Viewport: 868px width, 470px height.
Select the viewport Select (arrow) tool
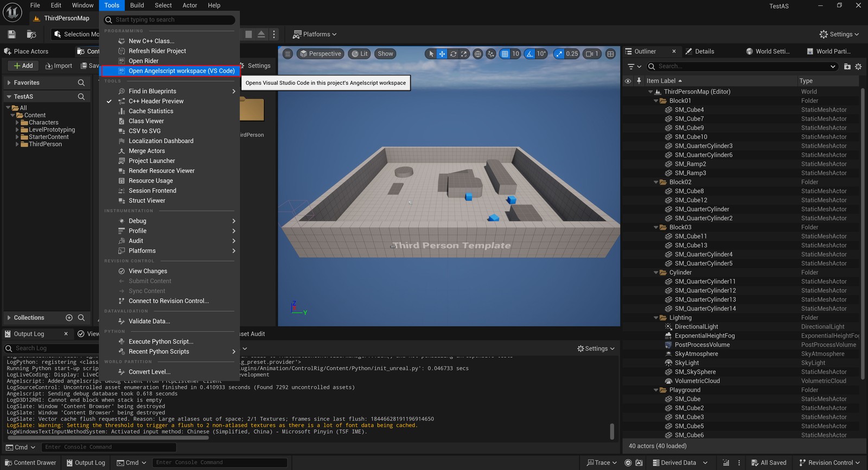click(431, 54)
